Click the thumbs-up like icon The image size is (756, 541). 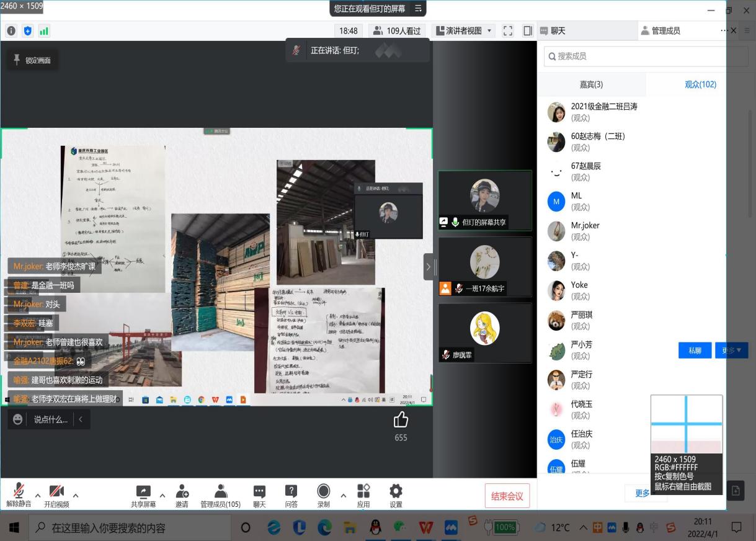tap(401, 420)
